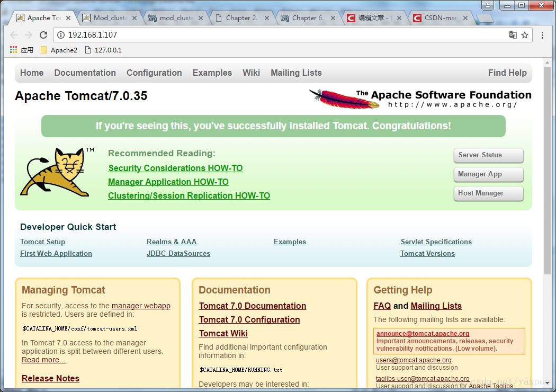This screenshot has height=392, width=556.
Task: Click taglibs-user@tomcat.apache.org link
Action: (423, 379)
